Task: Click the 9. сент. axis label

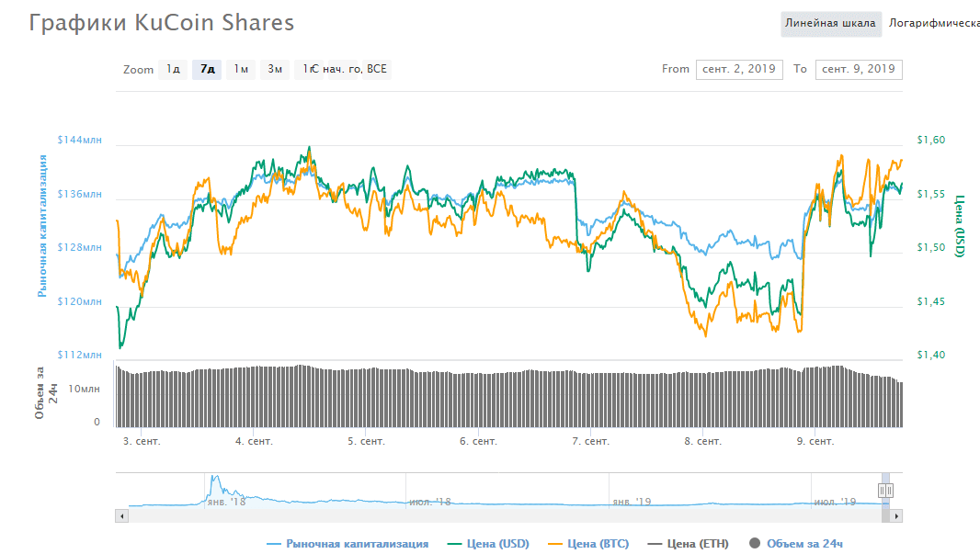Action: click(x=815, y=442)
